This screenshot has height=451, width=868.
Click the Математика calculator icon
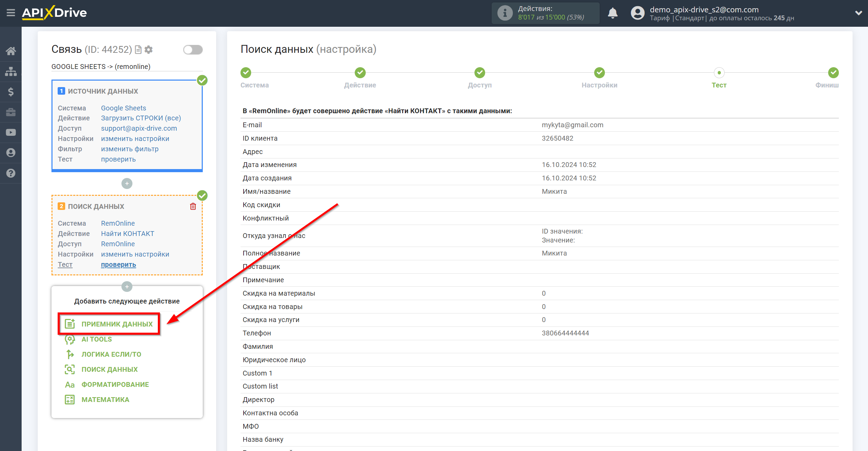pos(70,400)
